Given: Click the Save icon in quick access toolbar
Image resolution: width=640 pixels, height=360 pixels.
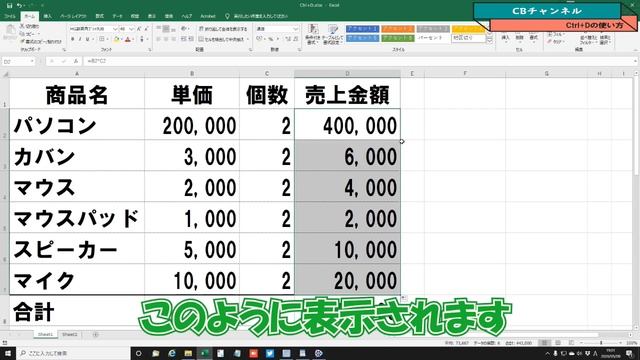Looking at the screenshot, I should pos(9,5).
